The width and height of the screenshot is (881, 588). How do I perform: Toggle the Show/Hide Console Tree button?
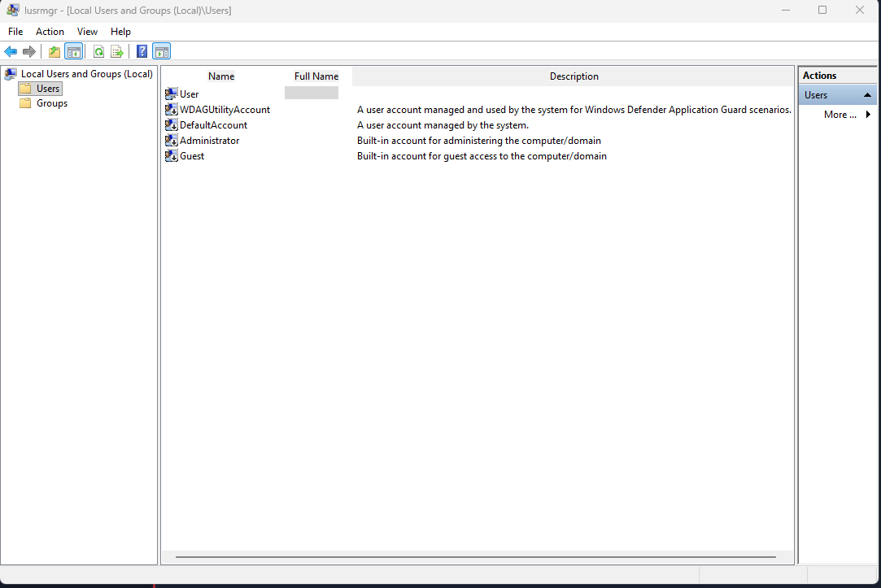(x=74, y=52)
